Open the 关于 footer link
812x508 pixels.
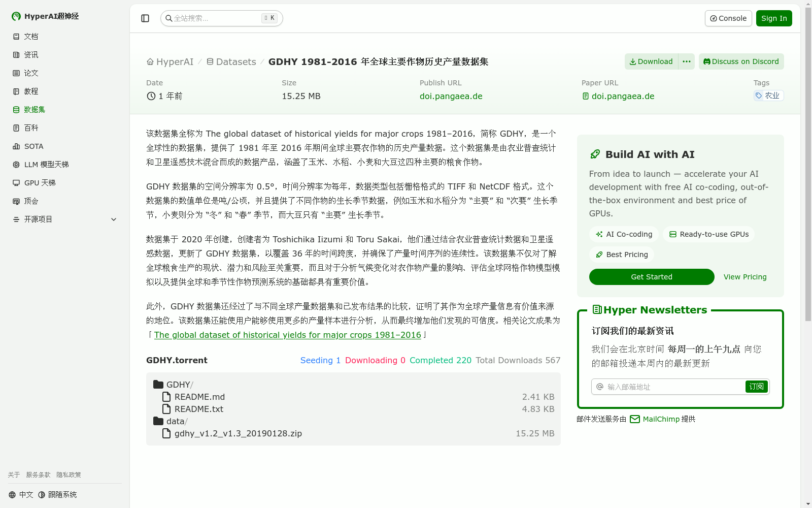[14, 475]
